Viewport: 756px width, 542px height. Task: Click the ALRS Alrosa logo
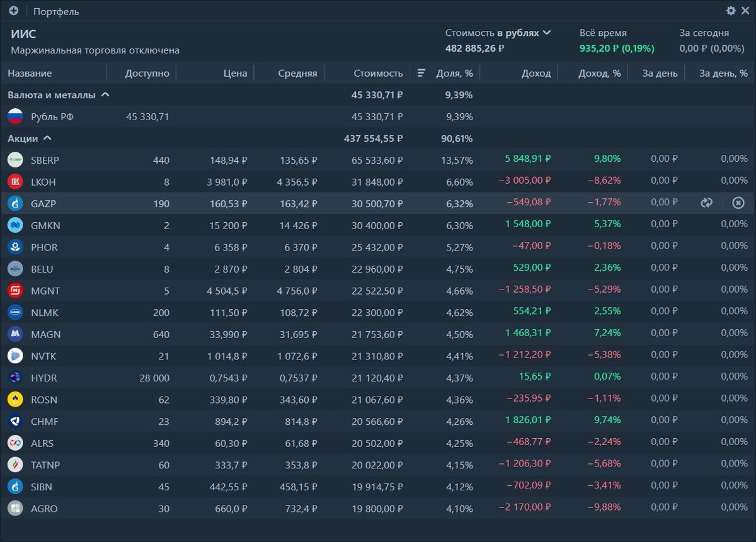(15, 443)
